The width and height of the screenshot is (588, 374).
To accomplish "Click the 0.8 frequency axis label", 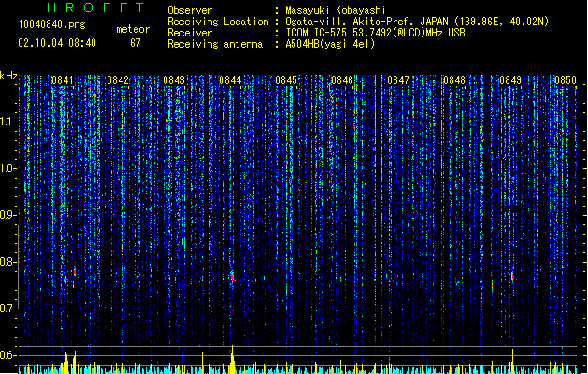I will click(x=7, y=262).
